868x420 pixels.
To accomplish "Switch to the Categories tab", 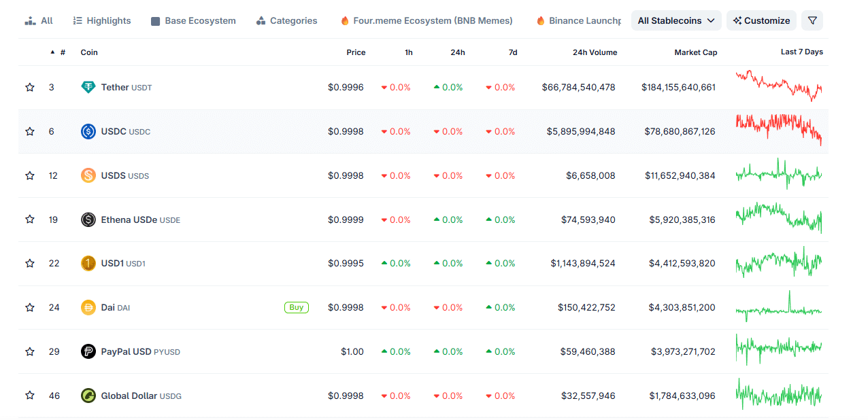I will point(286,20).
